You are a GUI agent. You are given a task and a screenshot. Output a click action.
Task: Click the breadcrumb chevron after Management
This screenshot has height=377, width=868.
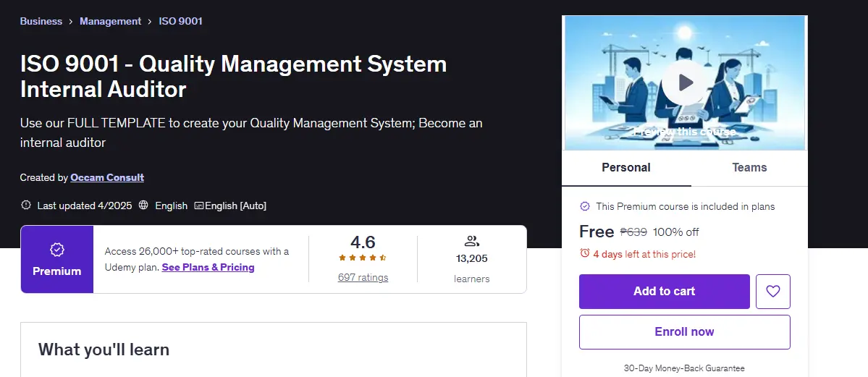[x=150, y=22]
